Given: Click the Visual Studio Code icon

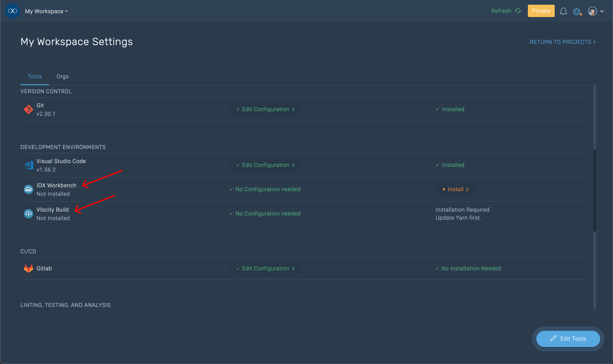Looking at the screenshot, I should (x=29, y=165).
